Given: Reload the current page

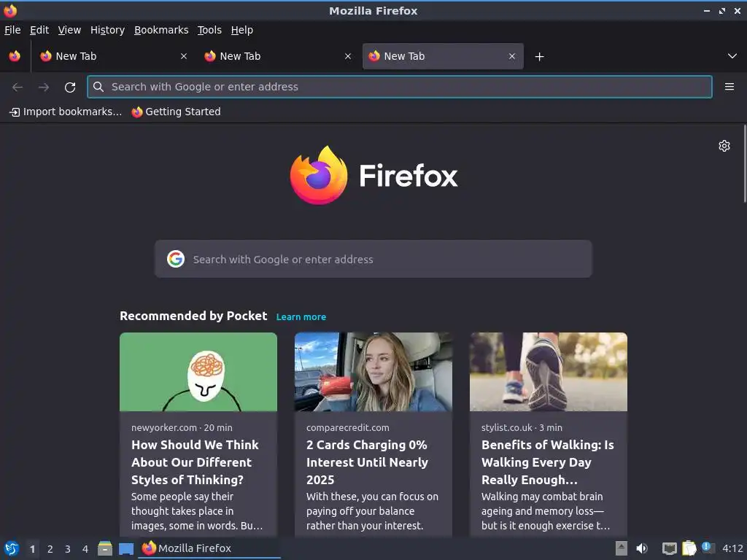Looking at the screenshot, I should [70, 87].
